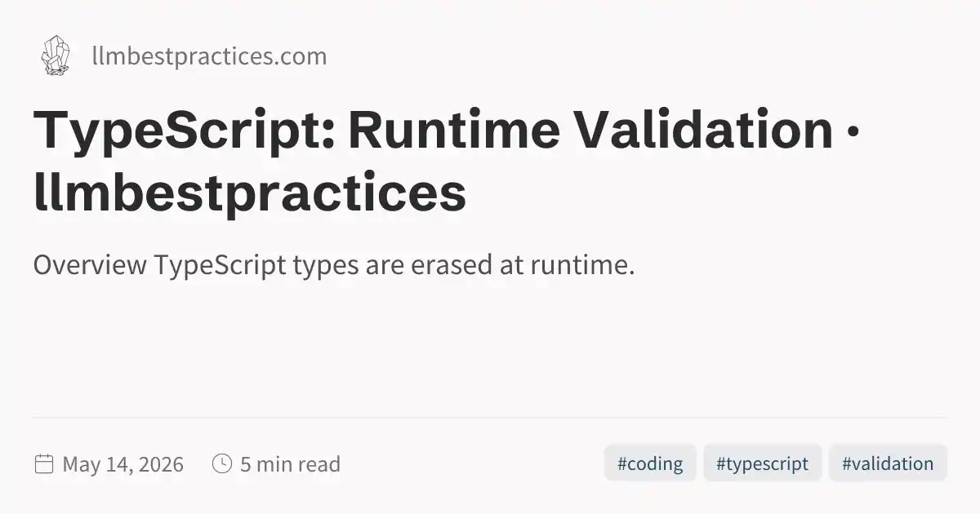Click the horizontal divider line above the footer
The image size is (980, 514).
click(x=490, y=418)
